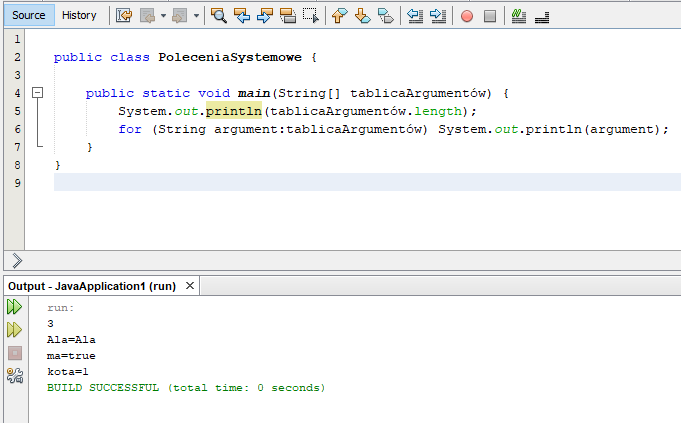
Task: Go to next search occurrence
Action: click(265, 15)
